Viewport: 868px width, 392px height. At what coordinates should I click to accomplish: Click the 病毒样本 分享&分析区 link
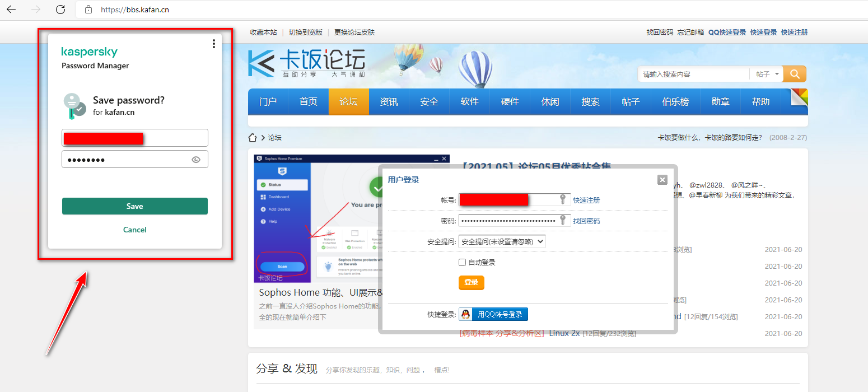click(x=502, y=333)
